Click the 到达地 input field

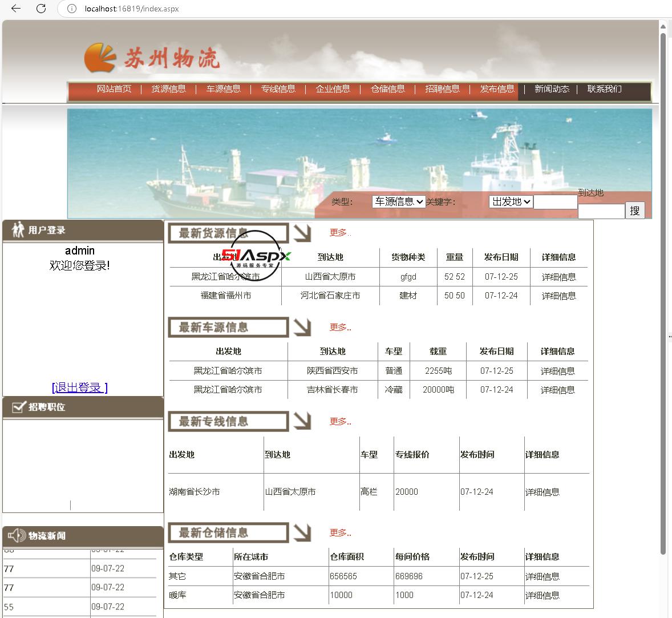coord(601,211)
